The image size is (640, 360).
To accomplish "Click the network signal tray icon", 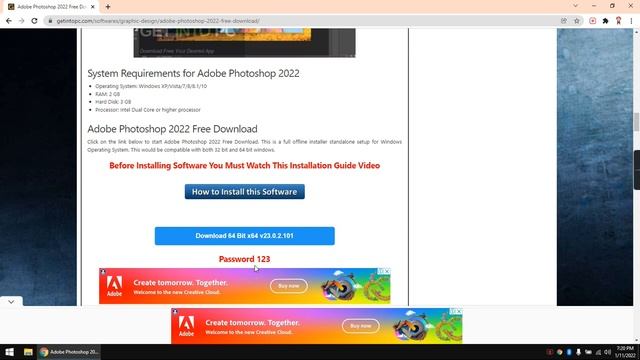I will [x=598, y=352].
